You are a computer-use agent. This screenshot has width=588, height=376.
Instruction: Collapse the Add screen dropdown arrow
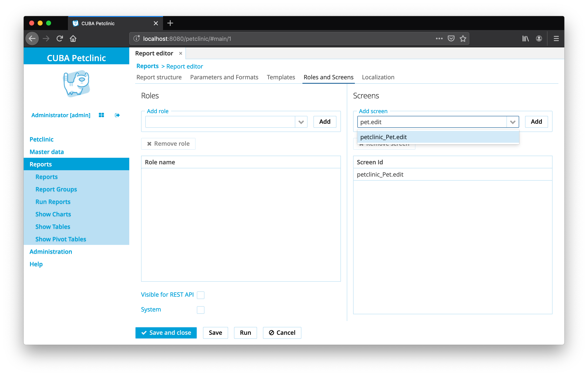(x=512, y=122)
